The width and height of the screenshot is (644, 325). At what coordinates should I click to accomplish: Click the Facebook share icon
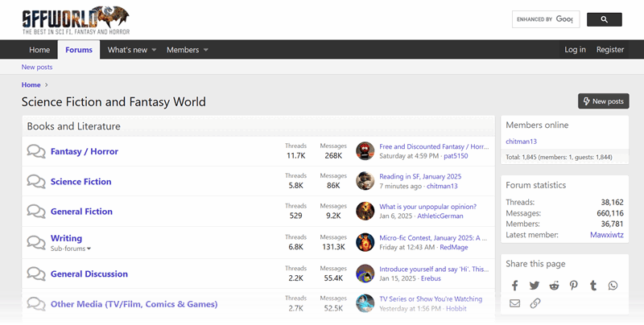click(515, 286)
